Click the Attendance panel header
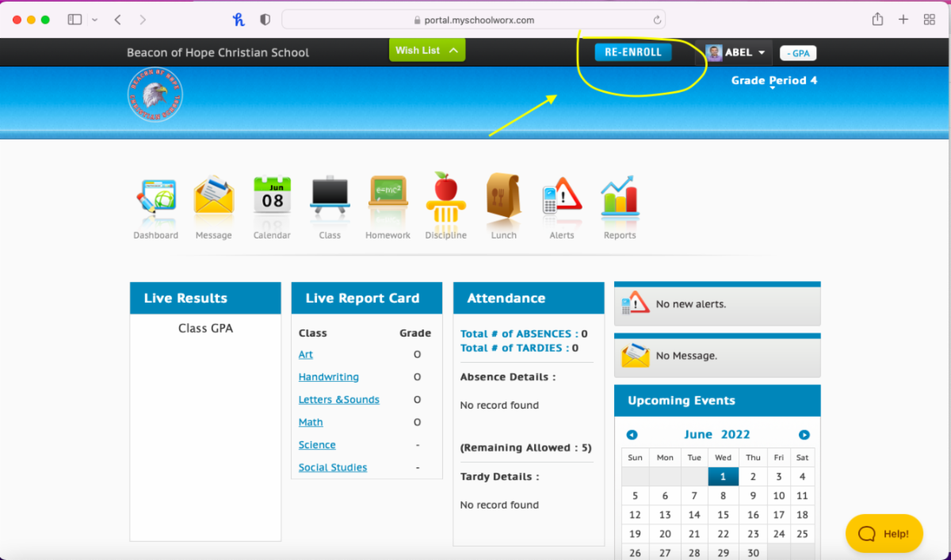Screen dimensions: 951x560 529,298
